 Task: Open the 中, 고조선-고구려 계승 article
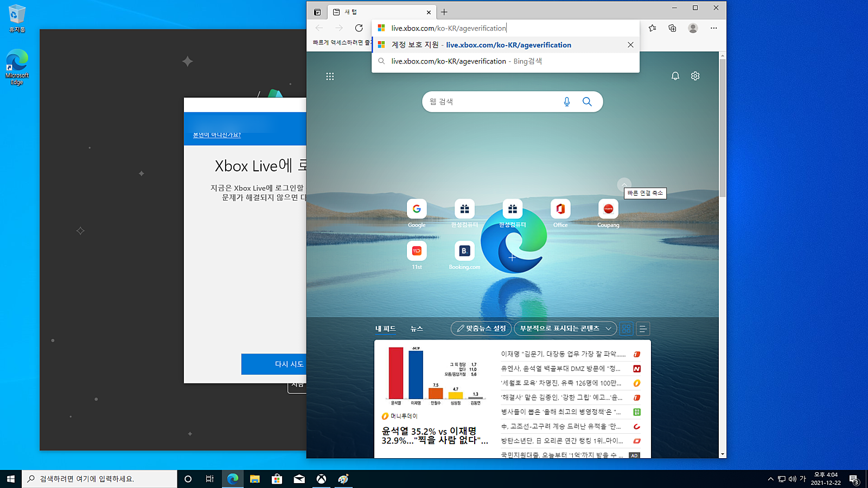pos(560,426)
